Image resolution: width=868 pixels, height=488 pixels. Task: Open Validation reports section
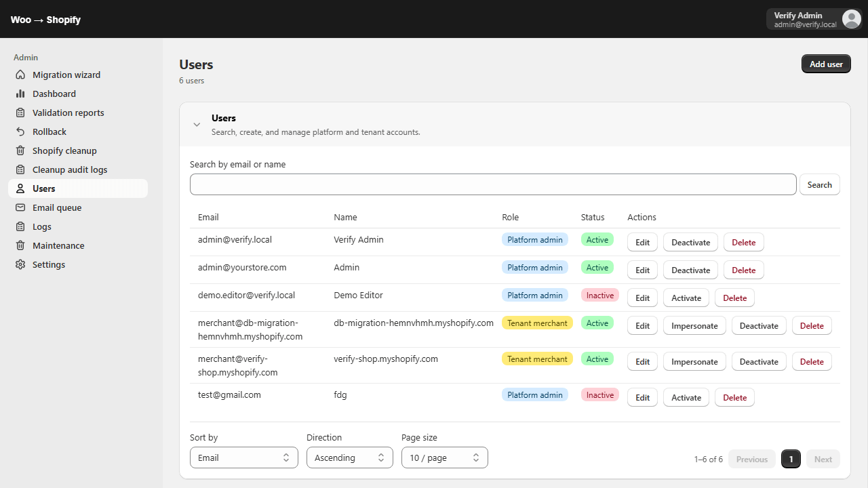coord(78,113)
